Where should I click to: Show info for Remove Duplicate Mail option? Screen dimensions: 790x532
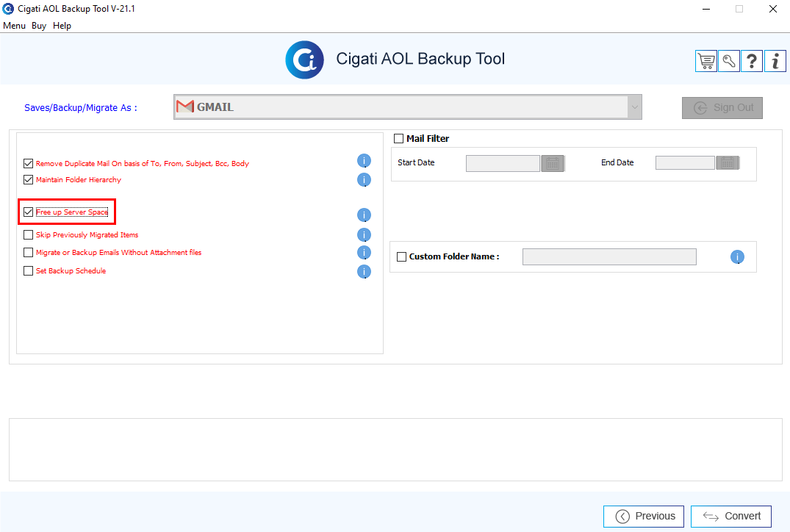coord(364,161)
